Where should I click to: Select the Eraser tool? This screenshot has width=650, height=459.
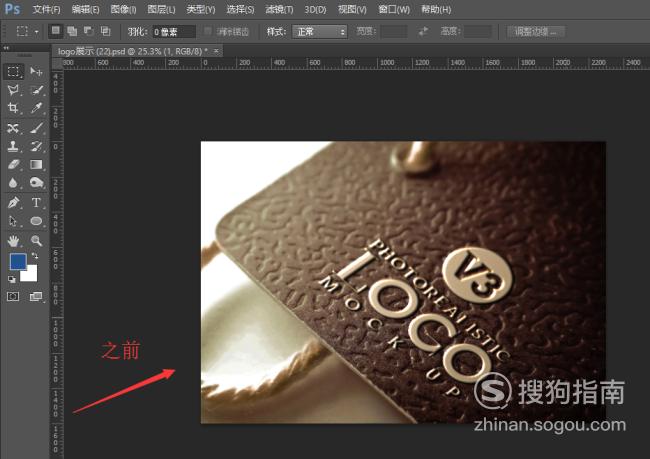[13, 165]
